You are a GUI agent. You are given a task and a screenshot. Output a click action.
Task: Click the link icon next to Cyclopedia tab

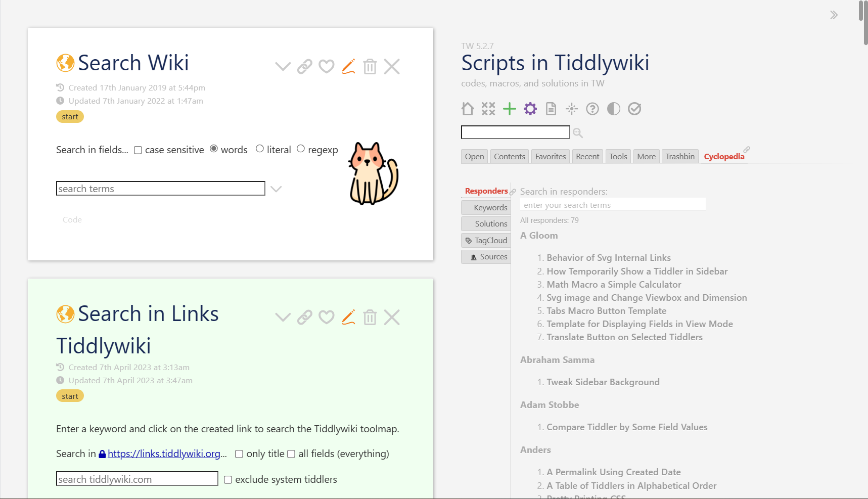tap(747, 150)
